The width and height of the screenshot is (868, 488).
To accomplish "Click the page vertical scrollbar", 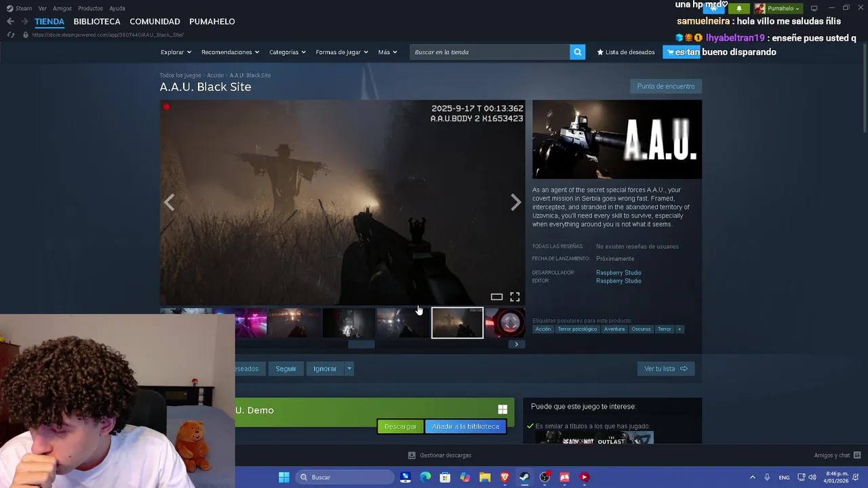I will (864, 88).
